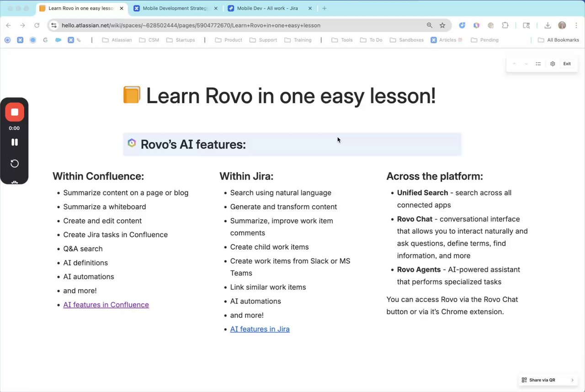The width and height of the screenshot is (585, 392).
Task: Stop the screen recording with the red button
Action: [15, 112]
